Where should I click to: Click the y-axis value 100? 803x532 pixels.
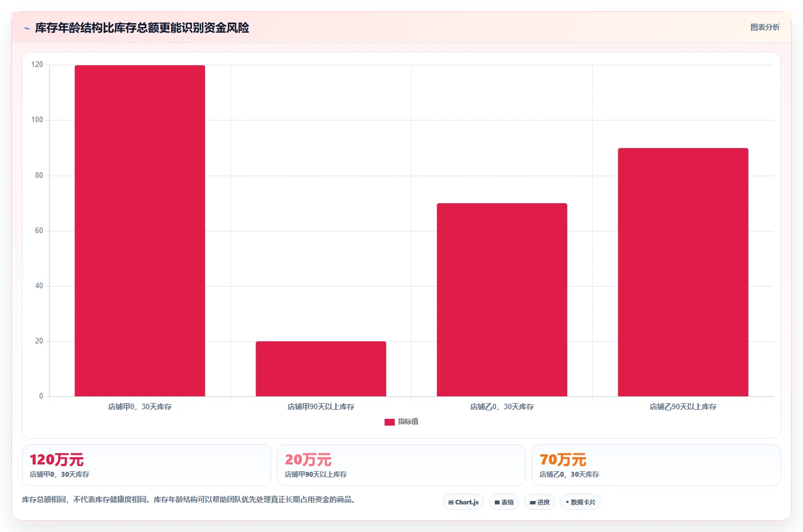[37, 120]
